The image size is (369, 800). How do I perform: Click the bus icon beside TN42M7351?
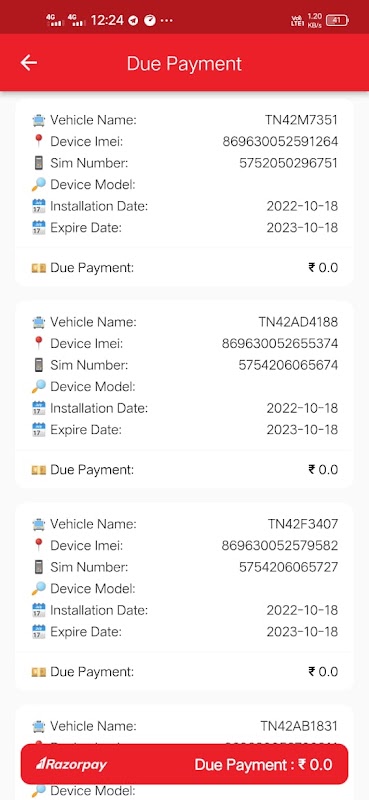point(38,120)
